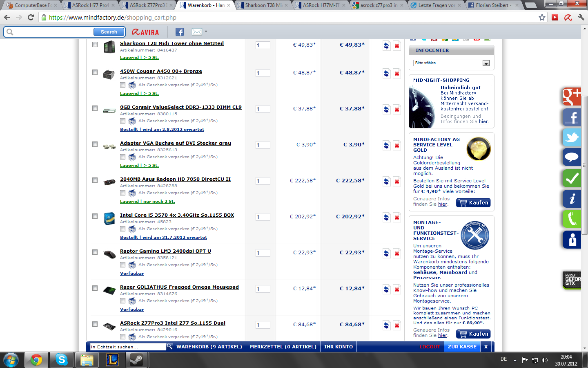Enable gift wrap for Intel Core i5 3570
Screen dimensions: 588x368
click(x=122, y=229)
